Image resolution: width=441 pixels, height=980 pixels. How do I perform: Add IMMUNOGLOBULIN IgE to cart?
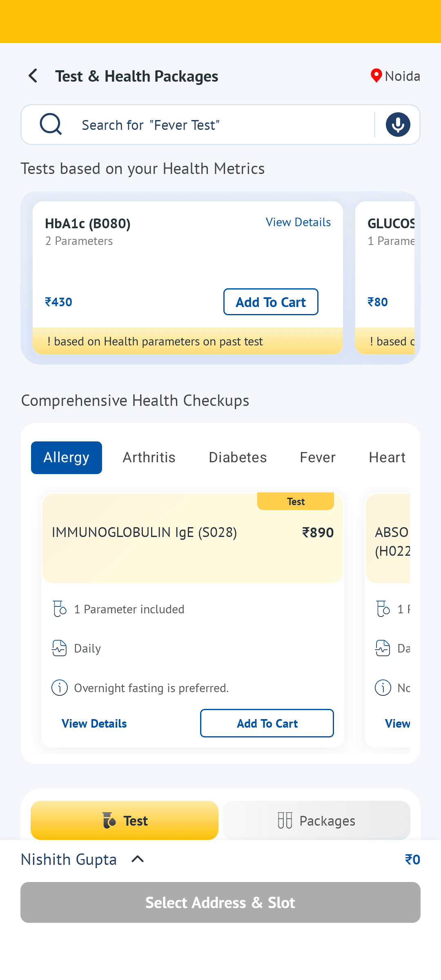pyautogui.click(x=267, y=723)
